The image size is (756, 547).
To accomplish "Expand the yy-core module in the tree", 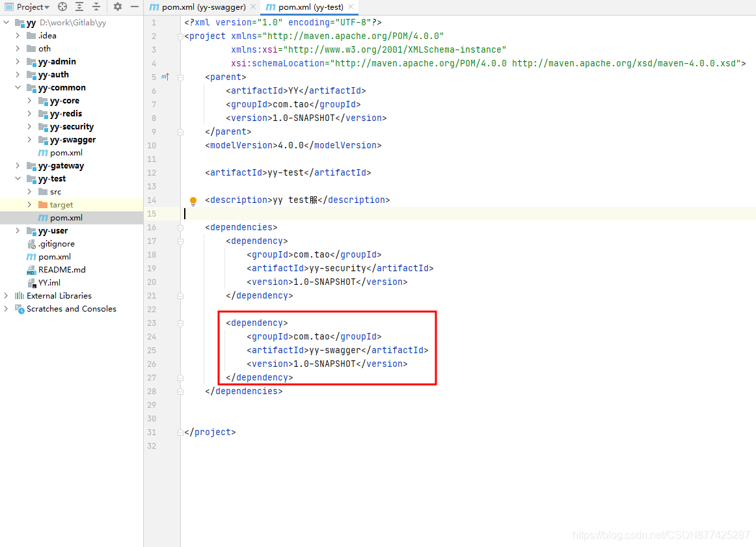I will tap(29, 100).
